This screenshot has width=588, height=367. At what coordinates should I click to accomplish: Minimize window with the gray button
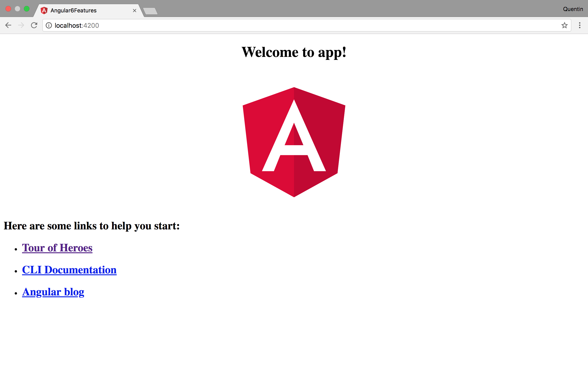17,9
